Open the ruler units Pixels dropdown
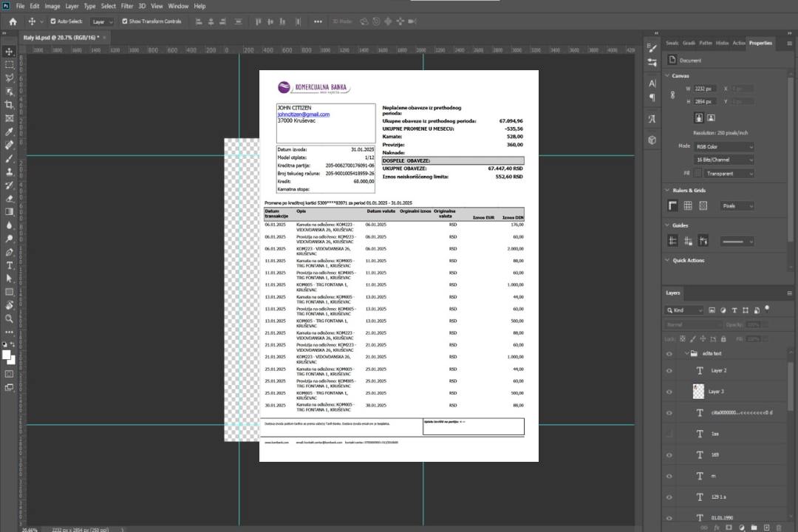798x532 pixels. (x=737, y=206)
